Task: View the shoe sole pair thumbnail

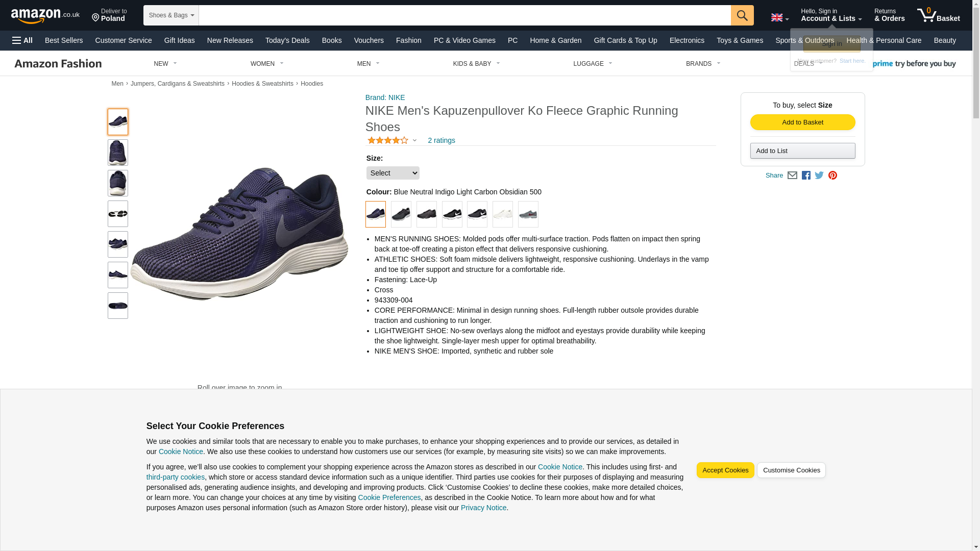Action: [x=118, y=214]
